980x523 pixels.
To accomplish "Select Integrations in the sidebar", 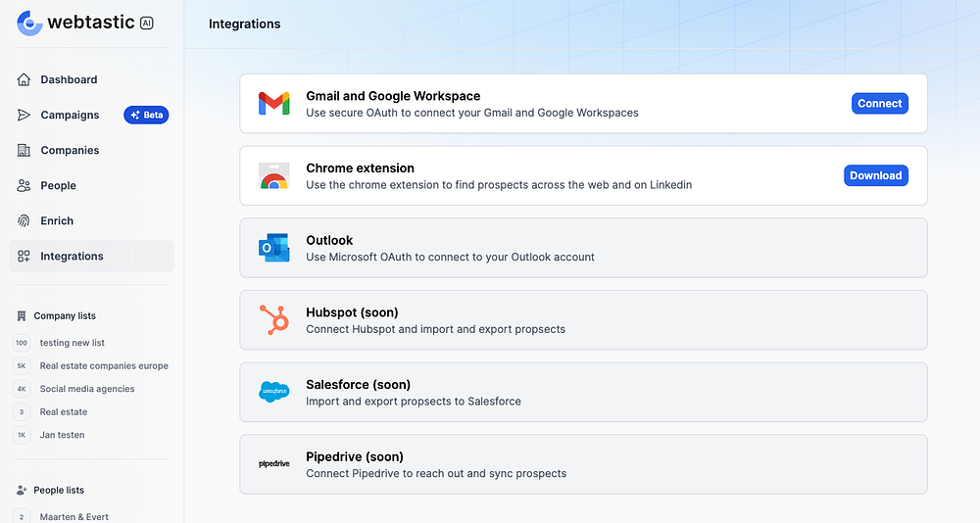I will pyautogui.click(x=92, y=257).
